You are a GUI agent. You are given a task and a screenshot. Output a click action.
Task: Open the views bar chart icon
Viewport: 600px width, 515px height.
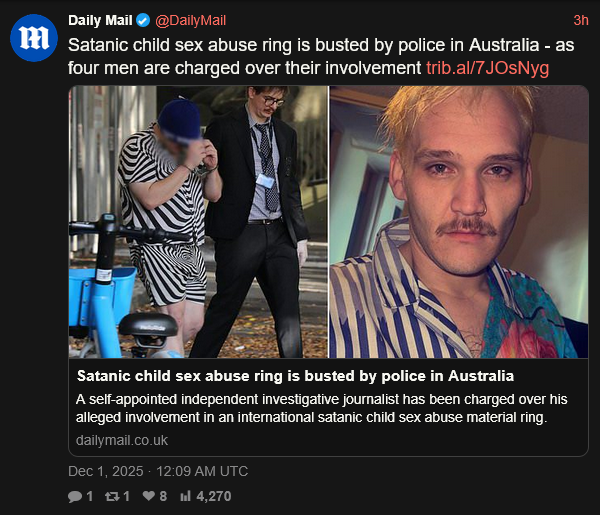point(185,496)
